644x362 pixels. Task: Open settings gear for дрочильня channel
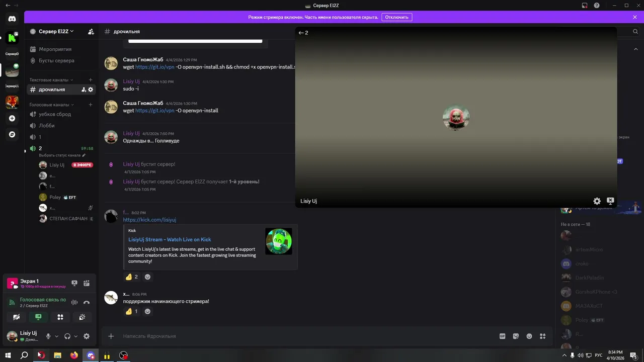pos(91,89)
